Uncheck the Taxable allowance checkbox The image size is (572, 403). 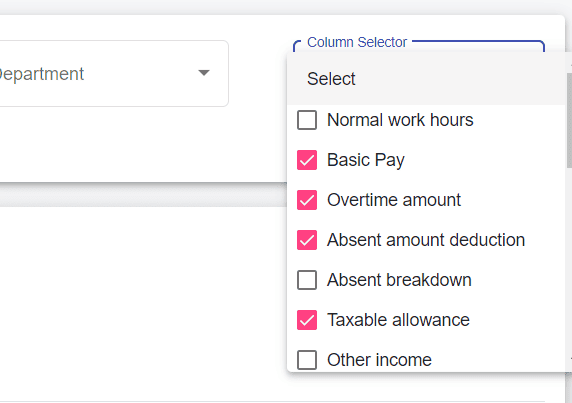[307, 320]
